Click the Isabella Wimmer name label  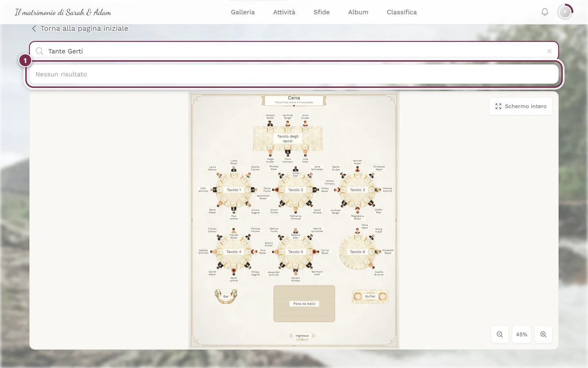click(x=203, y=252)
